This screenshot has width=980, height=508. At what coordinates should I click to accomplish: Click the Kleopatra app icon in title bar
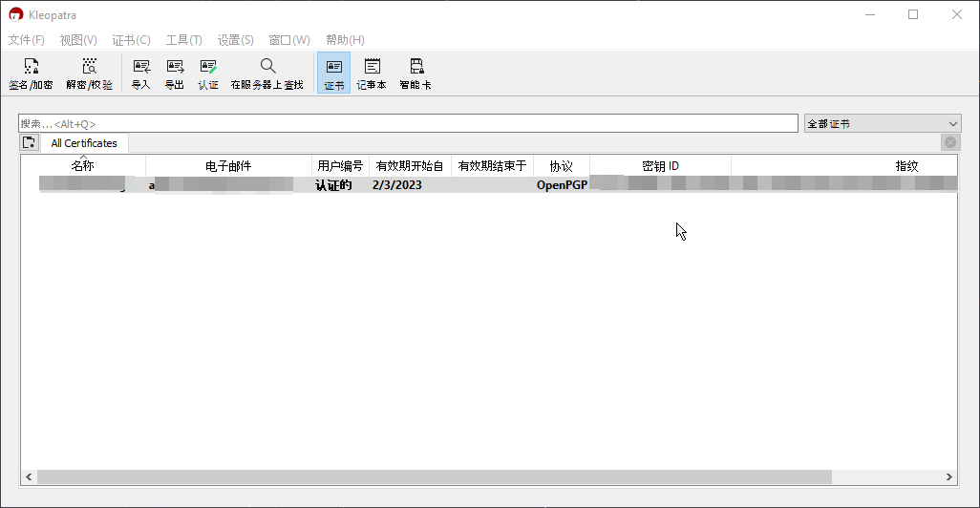click(x=15, y=15)
